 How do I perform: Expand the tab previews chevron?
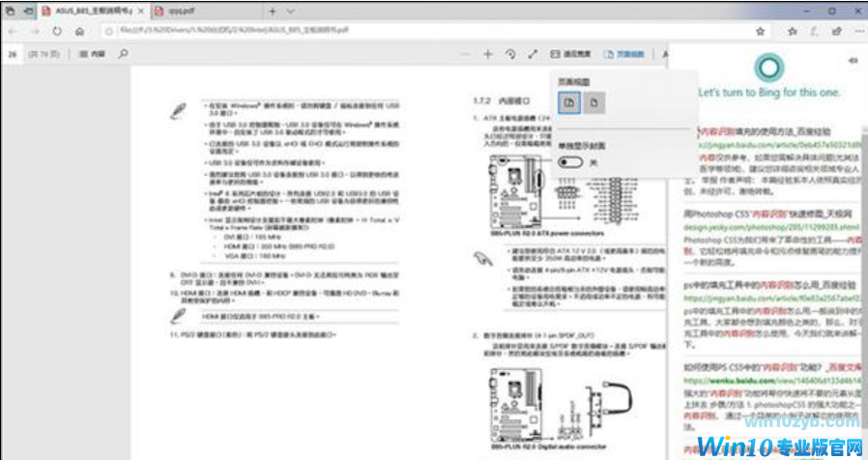(x=291, y=11)
